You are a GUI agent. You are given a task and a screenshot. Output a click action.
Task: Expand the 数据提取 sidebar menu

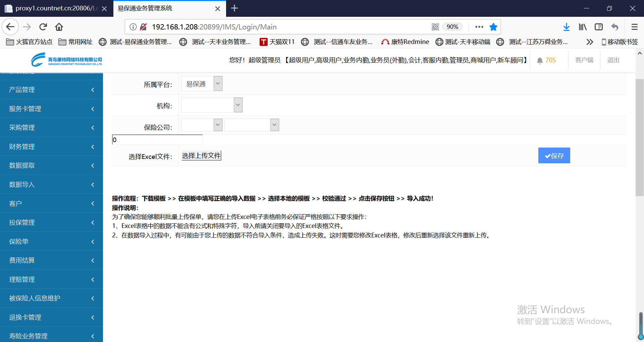(51, 165)
